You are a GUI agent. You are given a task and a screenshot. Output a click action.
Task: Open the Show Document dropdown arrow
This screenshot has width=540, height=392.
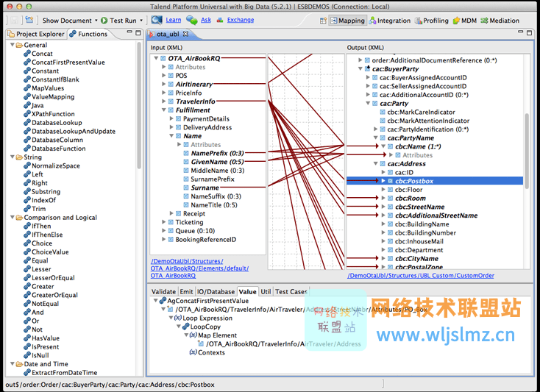coord(96,21)
